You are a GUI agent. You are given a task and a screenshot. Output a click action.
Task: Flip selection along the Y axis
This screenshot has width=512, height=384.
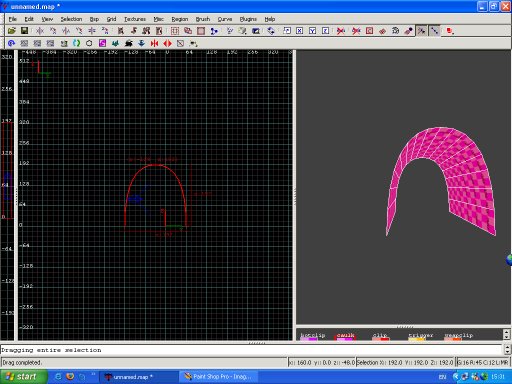click(x=66, y=31)
